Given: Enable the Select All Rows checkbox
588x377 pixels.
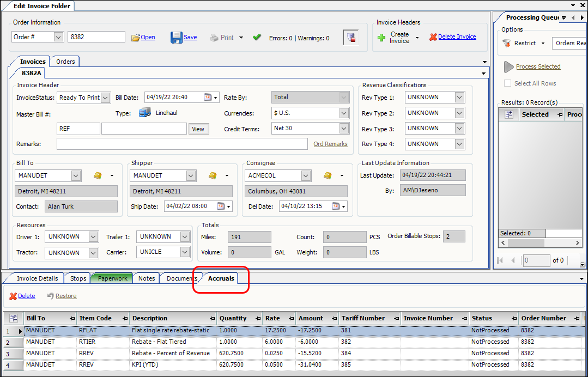Looking at the screenshot, I should tap(508, 83).
